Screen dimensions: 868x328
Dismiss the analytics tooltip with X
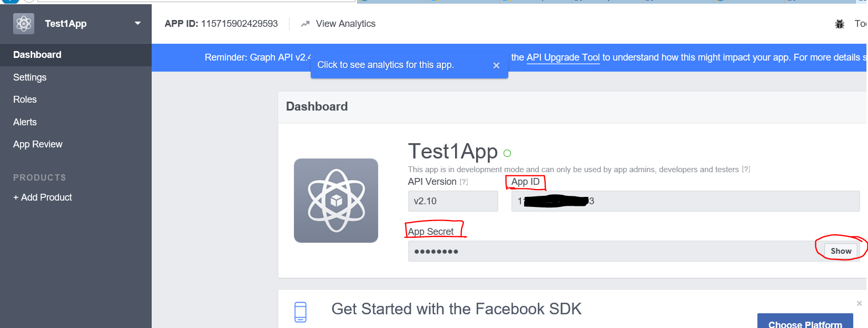click(x=496, y=65)
